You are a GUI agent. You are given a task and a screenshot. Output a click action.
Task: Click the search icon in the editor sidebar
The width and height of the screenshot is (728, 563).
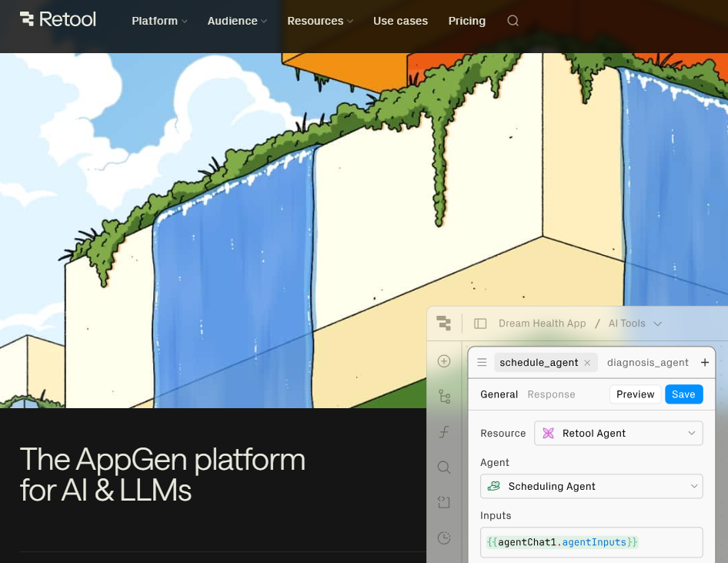444,467
